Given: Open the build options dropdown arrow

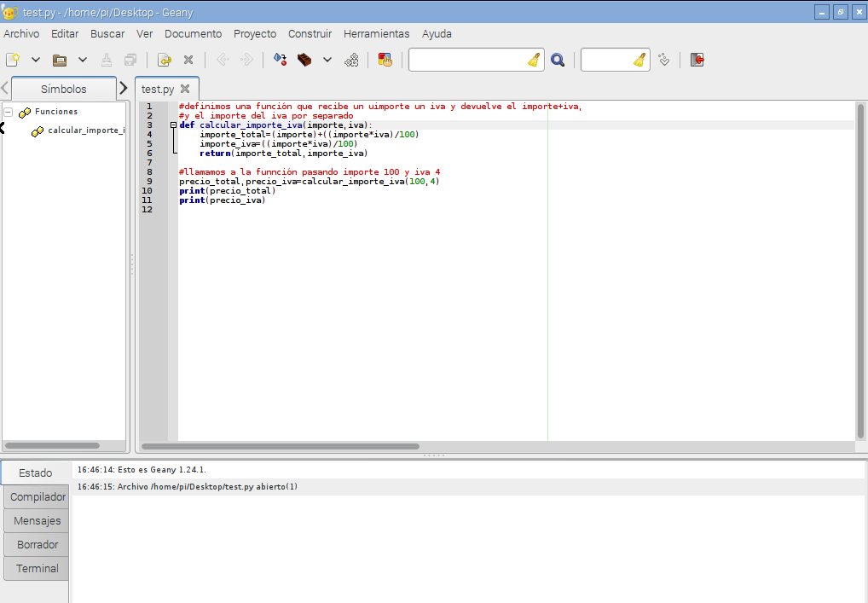Looking at the screenshot, I should pos(327,60).
